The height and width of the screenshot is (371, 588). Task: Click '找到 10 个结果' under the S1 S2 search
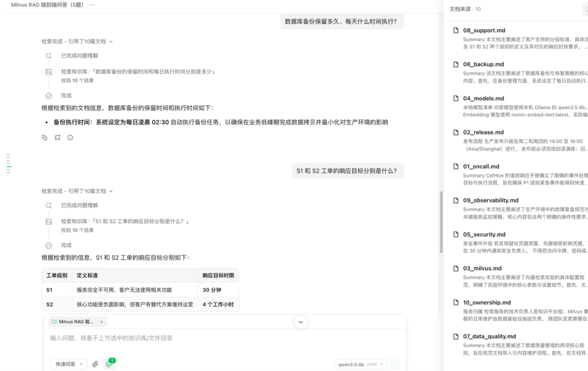coord(78,230)
